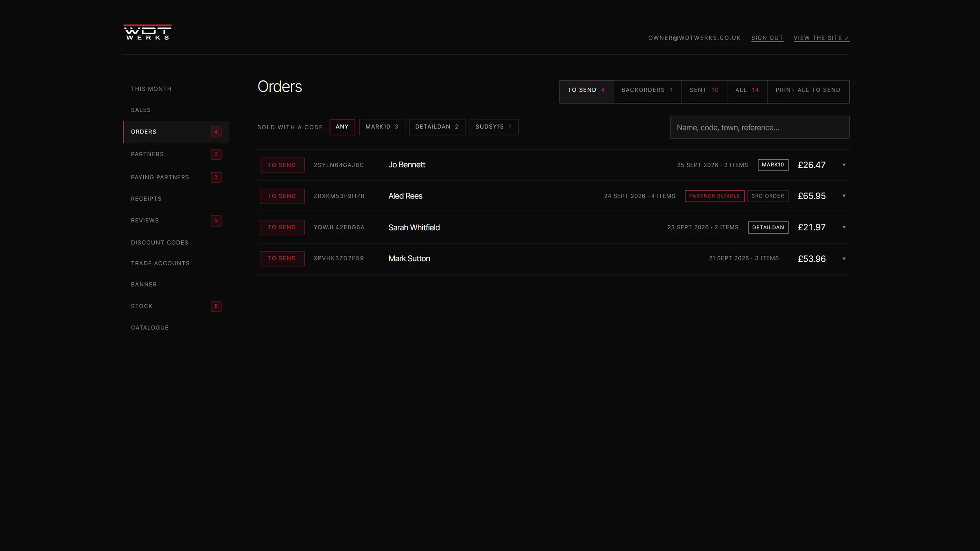Expand Sarah Whitfield's order details
The image size is (980, 551).
[x=844, y=227]
